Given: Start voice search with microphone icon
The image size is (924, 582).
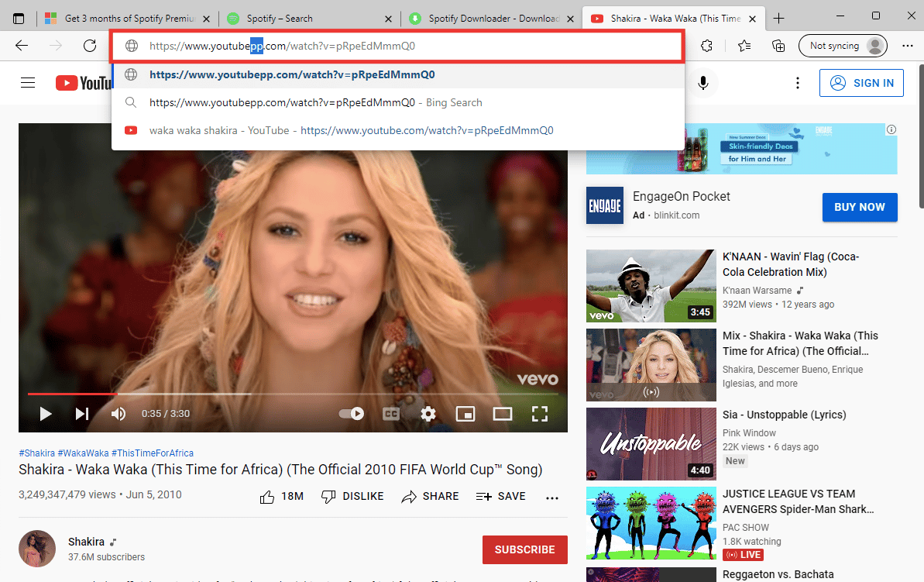Looking at the screenshot, I should [703, 83].
